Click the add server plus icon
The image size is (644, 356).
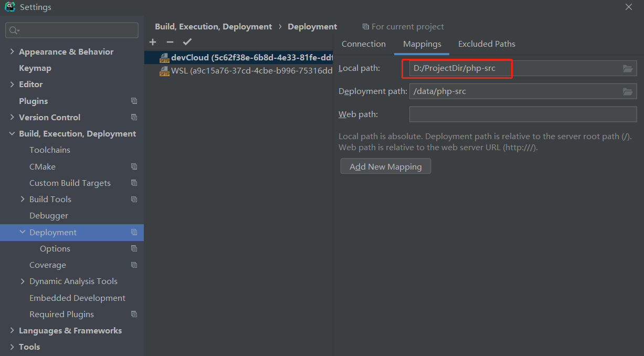tap(153, 42)
